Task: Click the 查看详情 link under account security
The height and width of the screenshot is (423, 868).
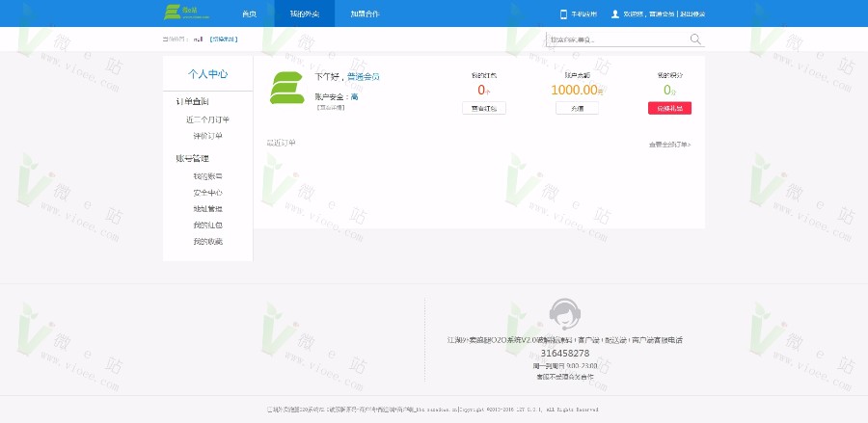Action: click(331, 107)
